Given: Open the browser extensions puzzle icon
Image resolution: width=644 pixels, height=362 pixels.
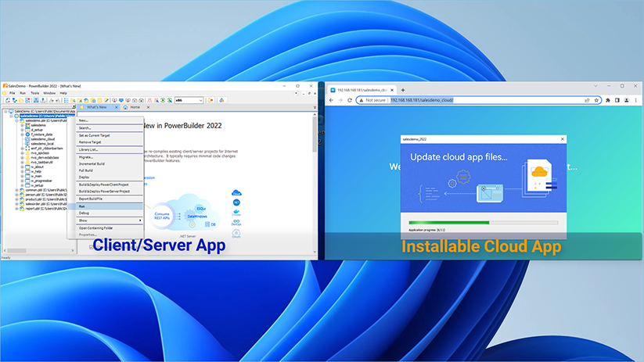Looking at the screenshot, I should pos(608,100).
